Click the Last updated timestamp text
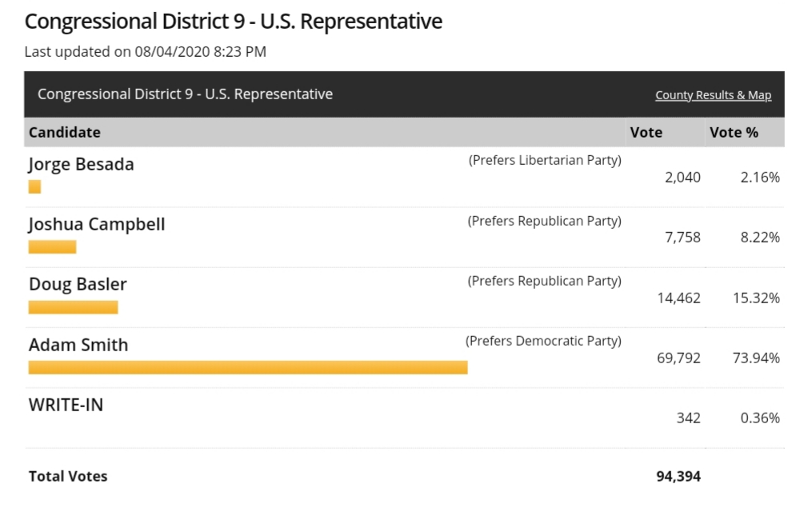 [x=146, y=51]
